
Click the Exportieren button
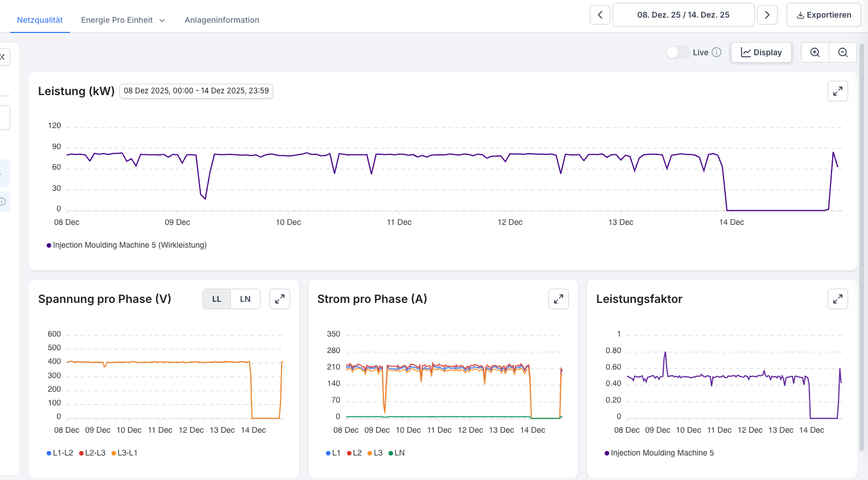point(823,15)
